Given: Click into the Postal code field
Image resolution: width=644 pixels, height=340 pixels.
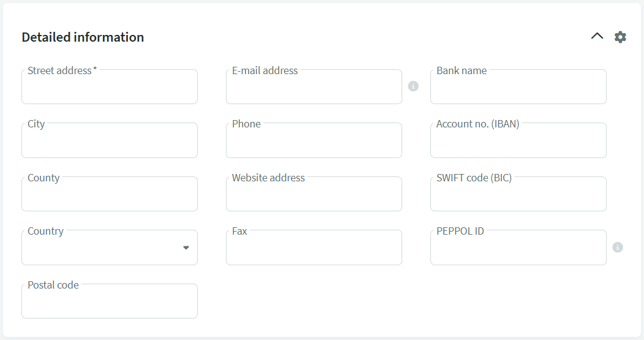Looking at the screenshot, I should (x=110, y=303).
